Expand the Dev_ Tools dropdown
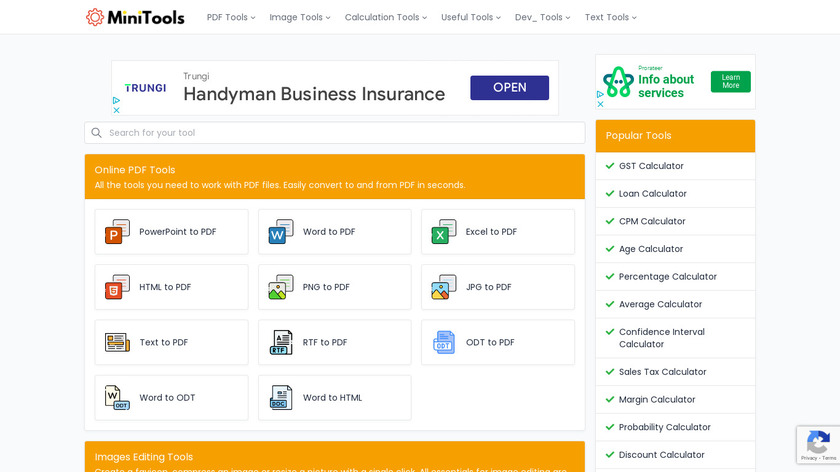The width and height of the screenshot is (840, 472). [x=542, y=17]
